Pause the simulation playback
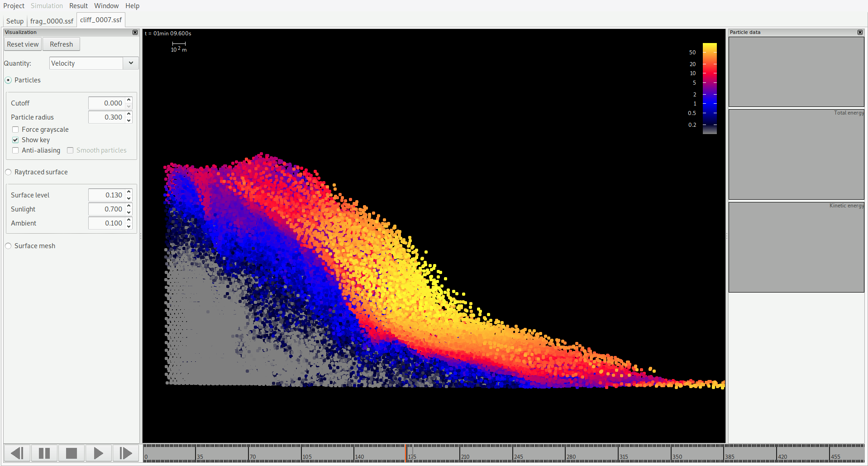Image resolution: width=868 pixels, height=466 pixels. [44, 453]
